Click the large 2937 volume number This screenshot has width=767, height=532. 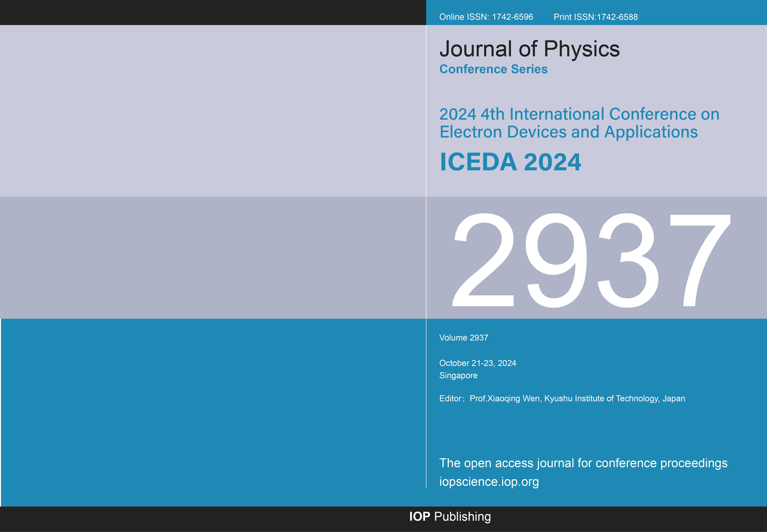[591, 260]
